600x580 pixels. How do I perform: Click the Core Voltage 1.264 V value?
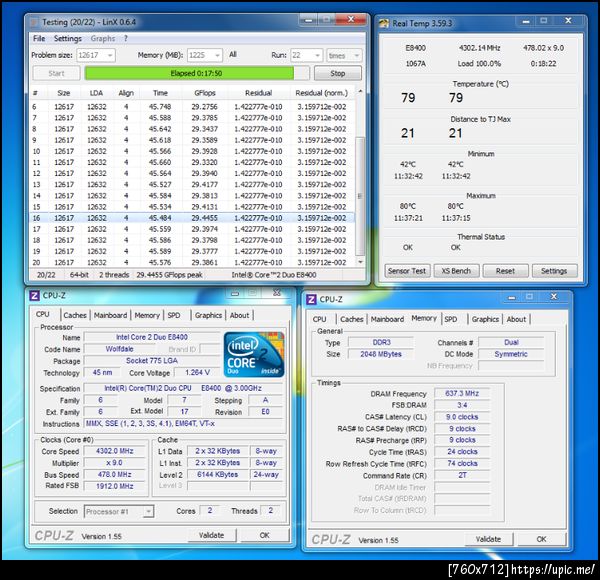pos(197,372)
